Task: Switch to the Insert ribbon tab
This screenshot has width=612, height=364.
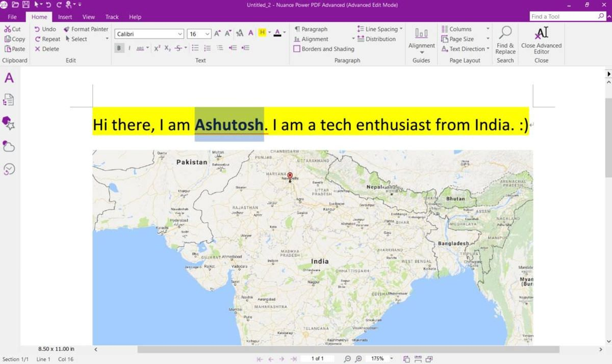Action: pyautogui.click(x=65, y=17)
